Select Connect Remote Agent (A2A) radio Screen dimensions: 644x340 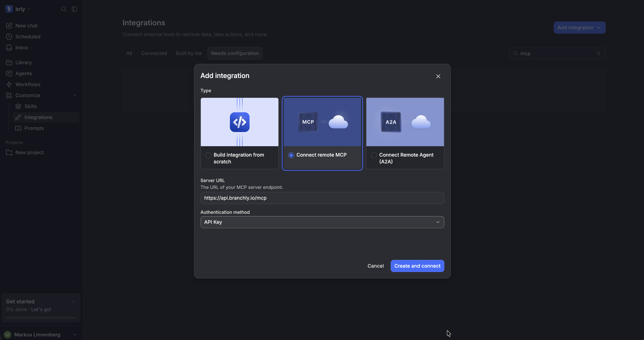[x=374, y=155]
